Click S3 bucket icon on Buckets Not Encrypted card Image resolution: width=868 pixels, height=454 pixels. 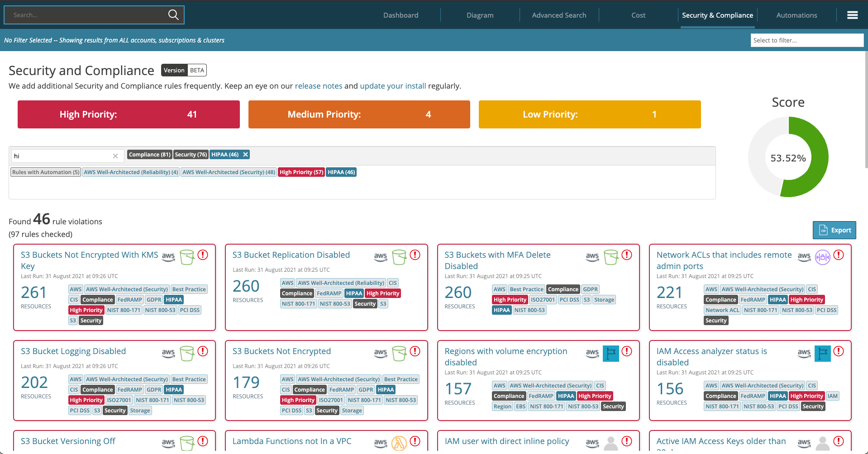399,353
